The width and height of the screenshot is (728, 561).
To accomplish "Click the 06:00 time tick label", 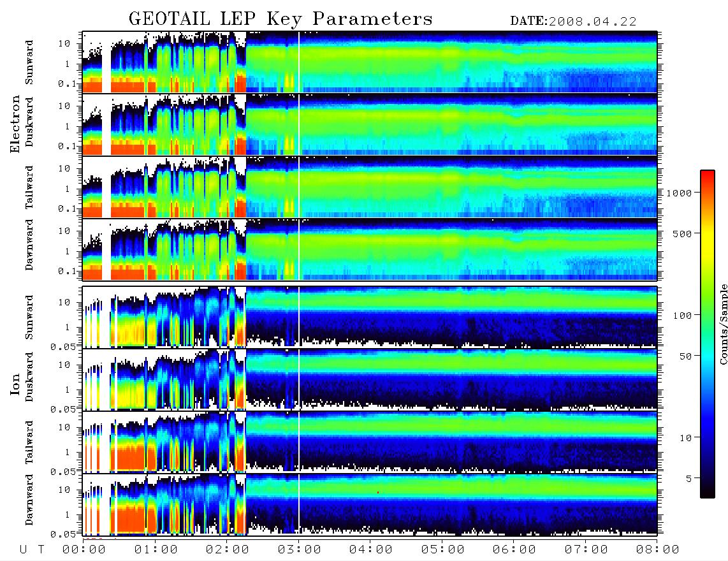I will (514, 550).
